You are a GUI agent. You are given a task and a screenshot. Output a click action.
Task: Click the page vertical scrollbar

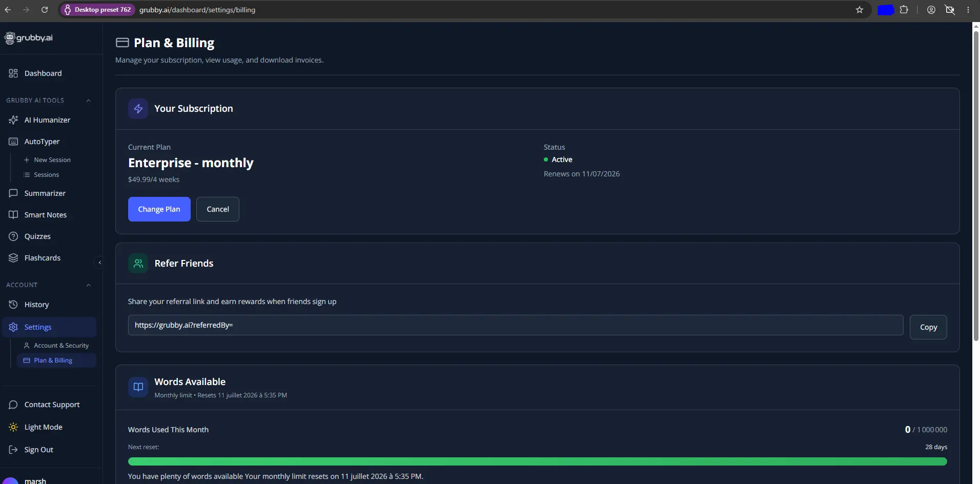pyautogui.click(x=976, y=186)
